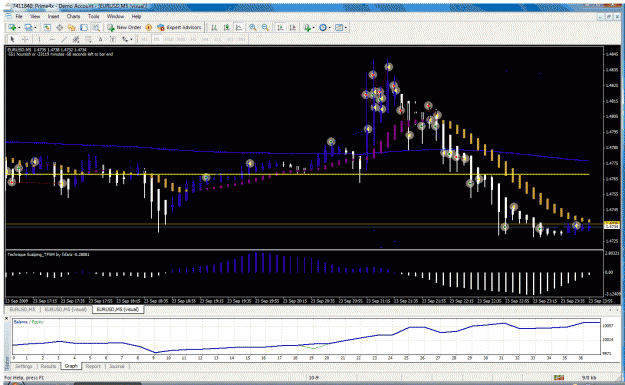
Task: Select the Equidistant Channel tool
Action: click(x=76, y=39)
